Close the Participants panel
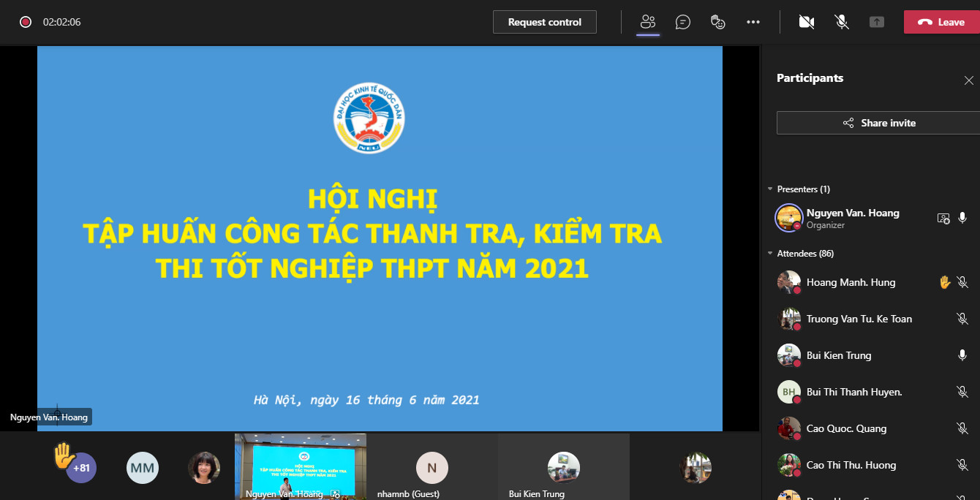 [968, 80]
